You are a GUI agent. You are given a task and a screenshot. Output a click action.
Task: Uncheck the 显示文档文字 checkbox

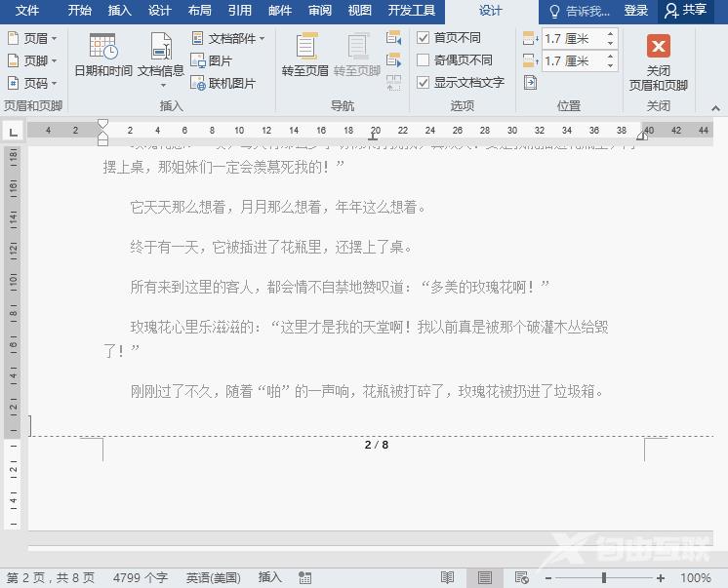click(x=424, y=83)
